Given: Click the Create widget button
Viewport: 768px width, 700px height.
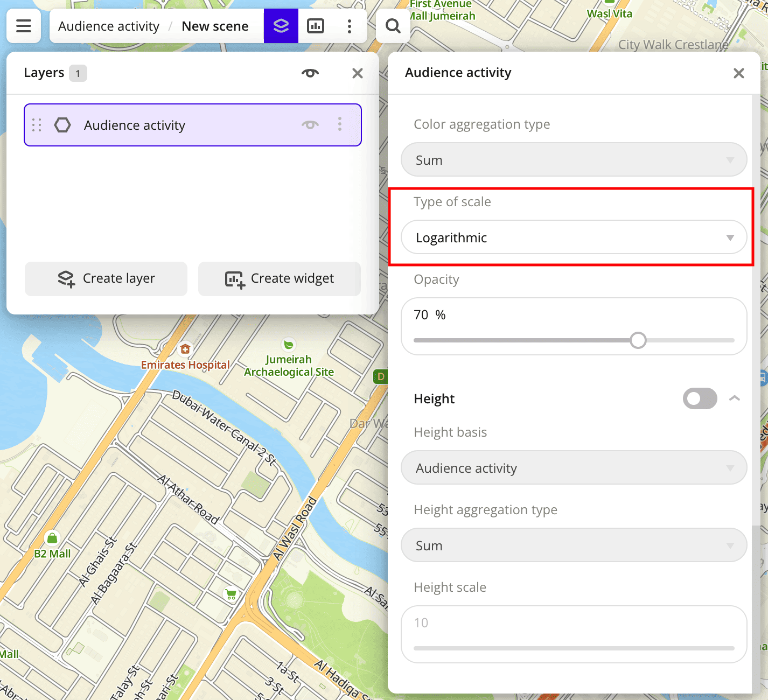Looking at the screenshot, I should (279, 278).
